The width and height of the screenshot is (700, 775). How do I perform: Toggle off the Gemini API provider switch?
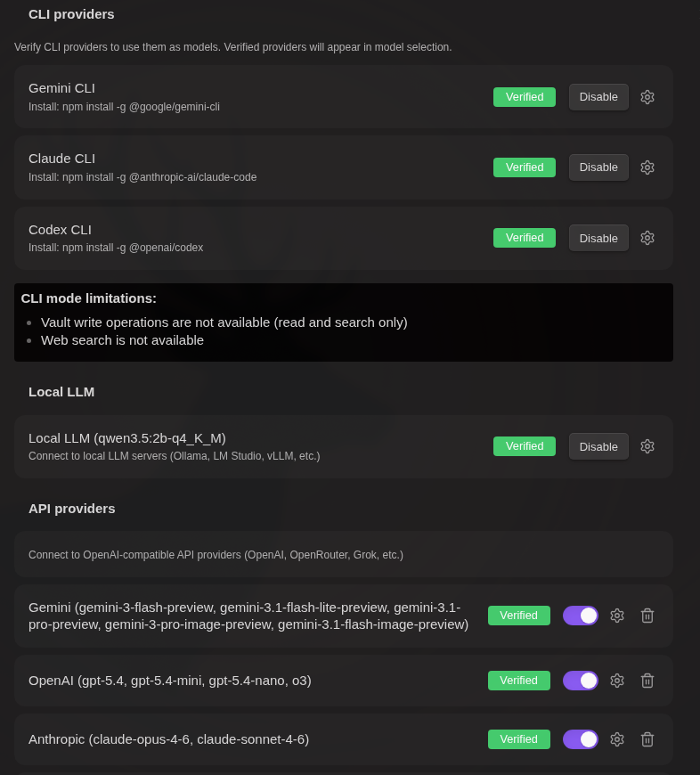click(x=581, y=616)
